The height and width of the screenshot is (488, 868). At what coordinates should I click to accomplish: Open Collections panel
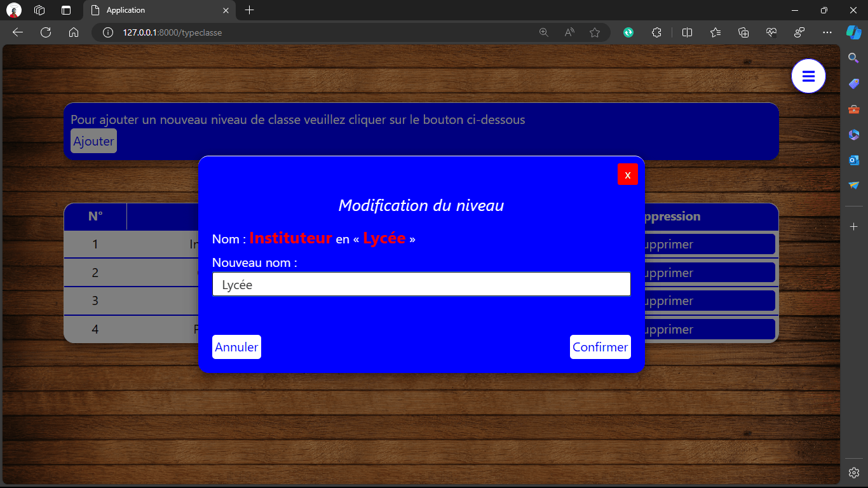click(x=743, y=32)
